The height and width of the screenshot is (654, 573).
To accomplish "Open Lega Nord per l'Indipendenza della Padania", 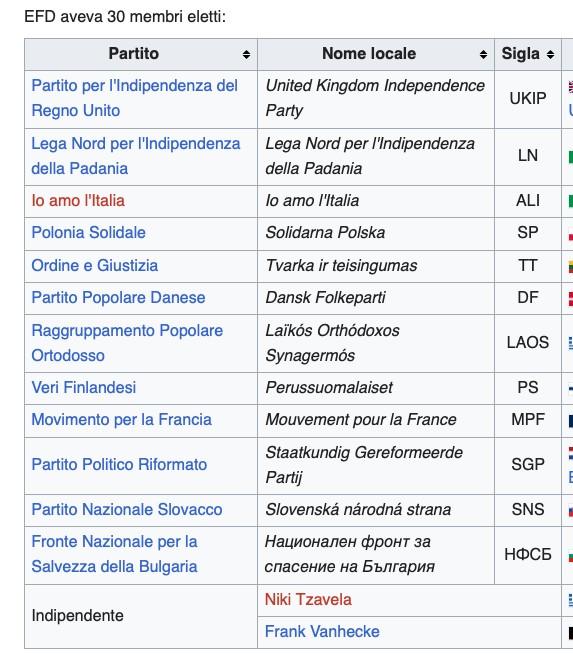I will (136, 156).
